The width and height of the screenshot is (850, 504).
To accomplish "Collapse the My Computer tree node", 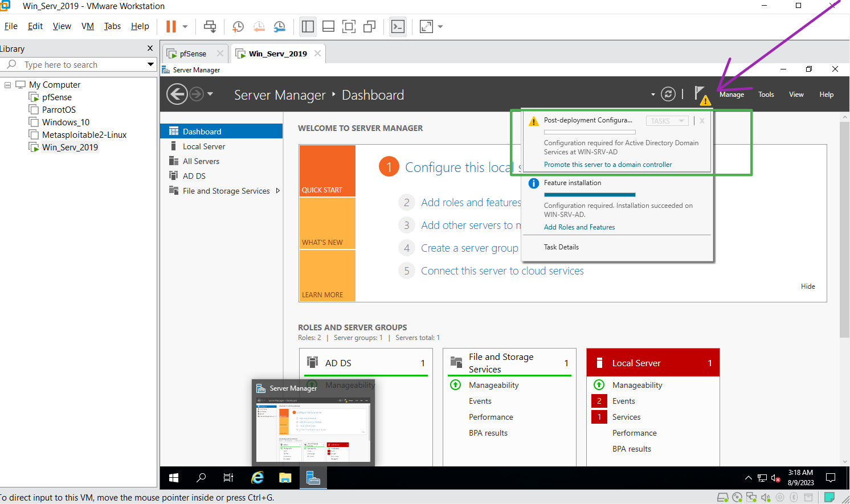I will coord(8,85).
